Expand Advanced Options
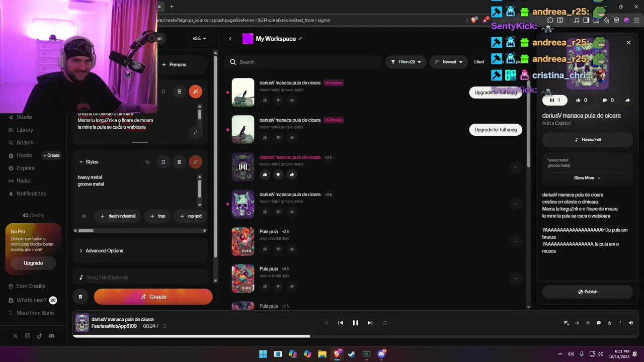The height and width of the screenshot is (362, 644). point(140,250)
